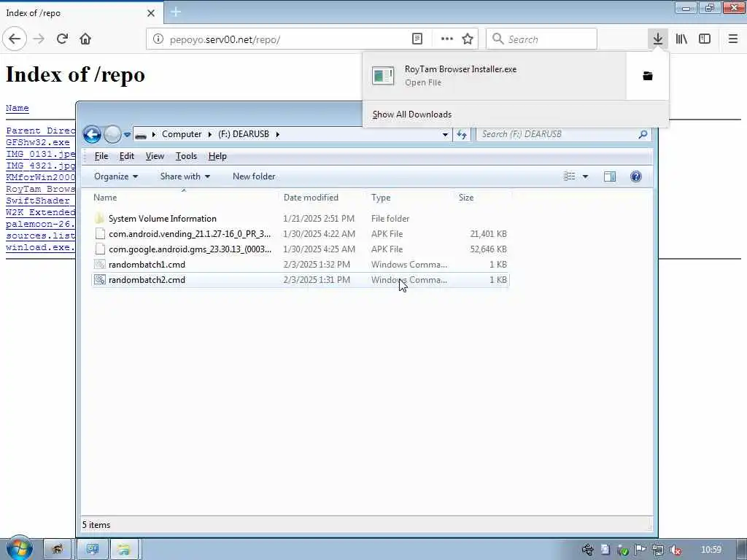Open Explorer View menu
The image size is (747, 560).
pyautogui.click(x=155, y=156)
